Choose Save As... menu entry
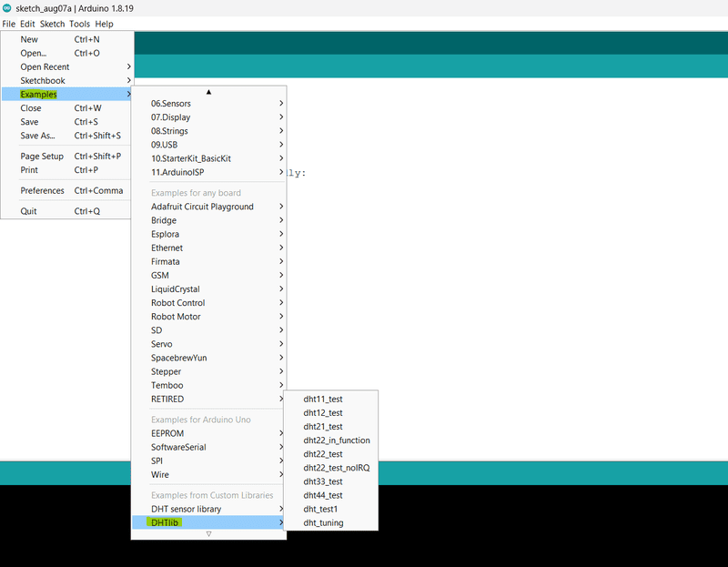728x567 pixels. point(66,136)
